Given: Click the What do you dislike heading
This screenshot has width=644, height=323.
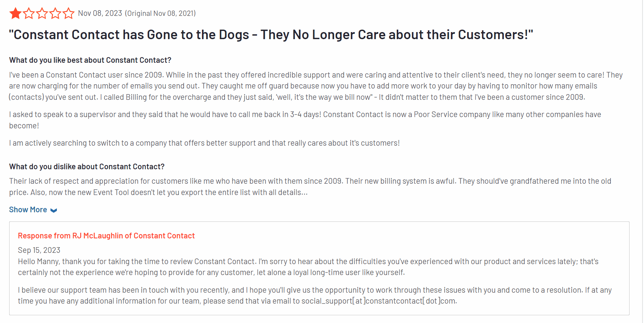Looking at the screenshot, I should point(87,166).
